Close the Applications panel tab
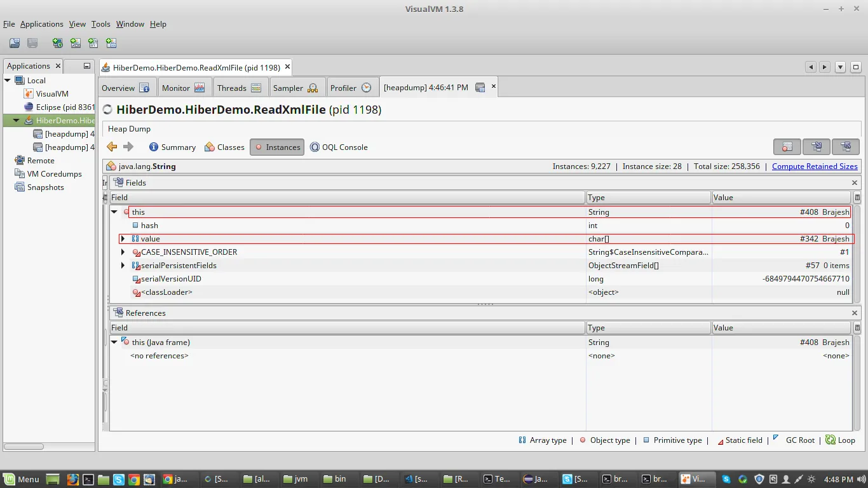The image size is (868, 488). tap(58, 65)
